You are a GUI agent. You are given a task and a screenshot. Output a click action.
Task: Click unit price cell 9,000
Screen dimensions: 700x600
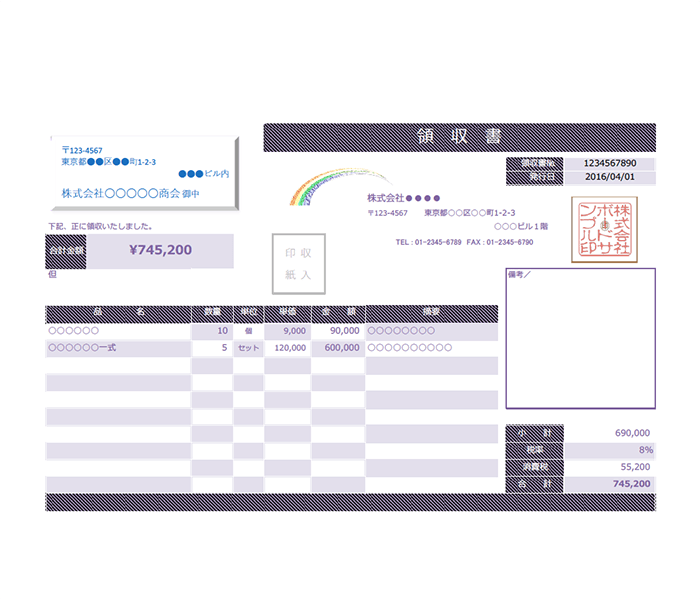288,331
